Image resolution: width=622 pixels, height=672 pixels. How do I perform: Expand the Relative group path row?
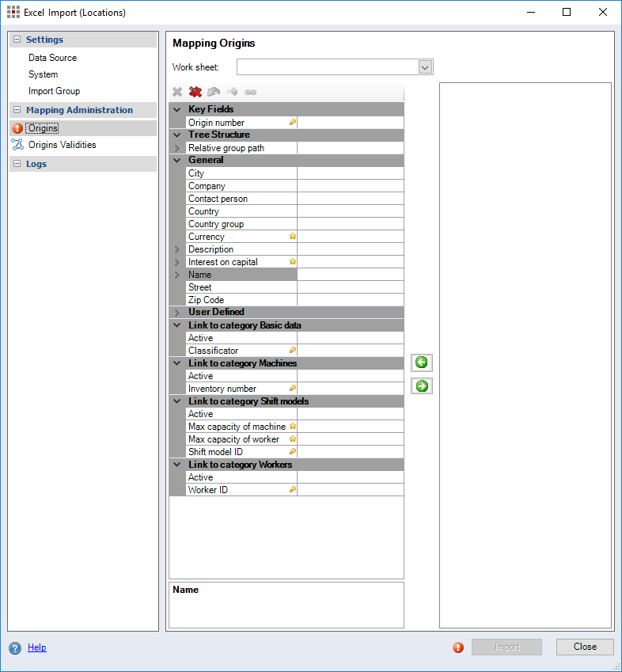tap(177, 148)
